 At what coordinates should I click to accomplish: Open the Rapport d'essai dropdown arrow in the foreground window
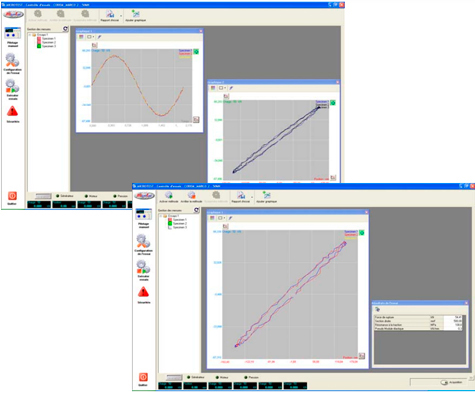click(252, 197)
